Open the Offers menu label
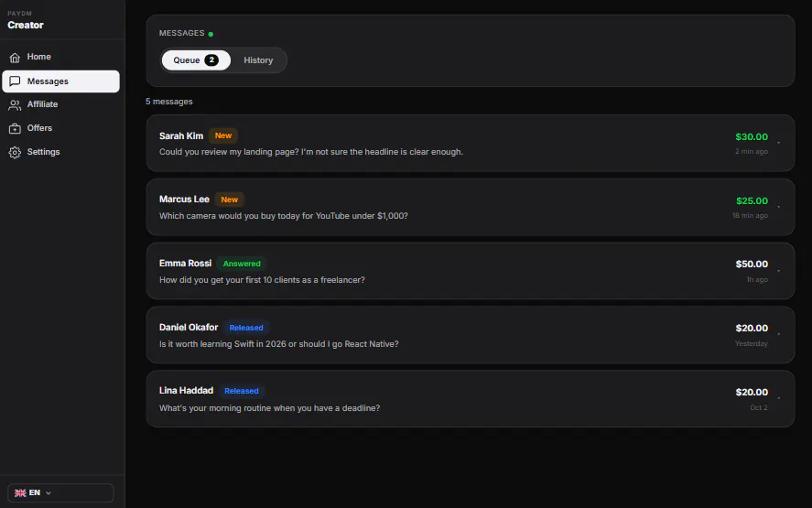 click(x=39, y=128)
